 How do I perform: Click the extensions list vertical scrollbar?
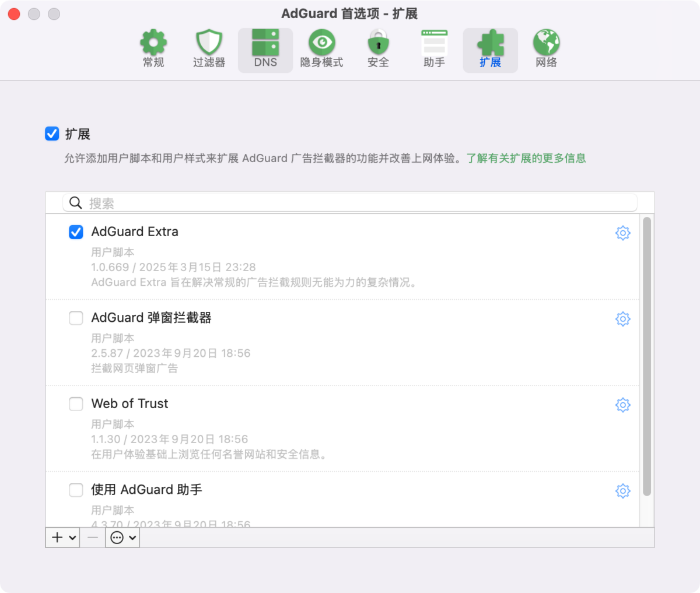point(646,357)
